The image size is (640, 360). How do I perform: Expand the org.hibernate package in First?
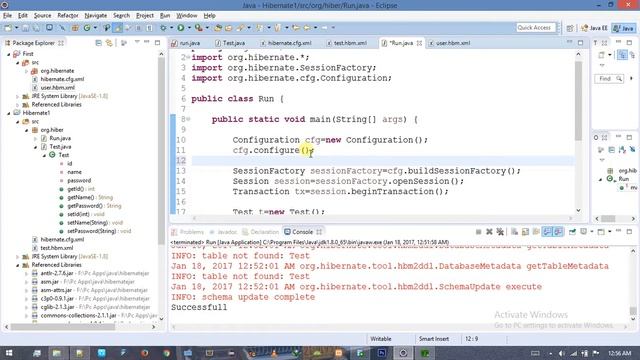pos(27,71)
